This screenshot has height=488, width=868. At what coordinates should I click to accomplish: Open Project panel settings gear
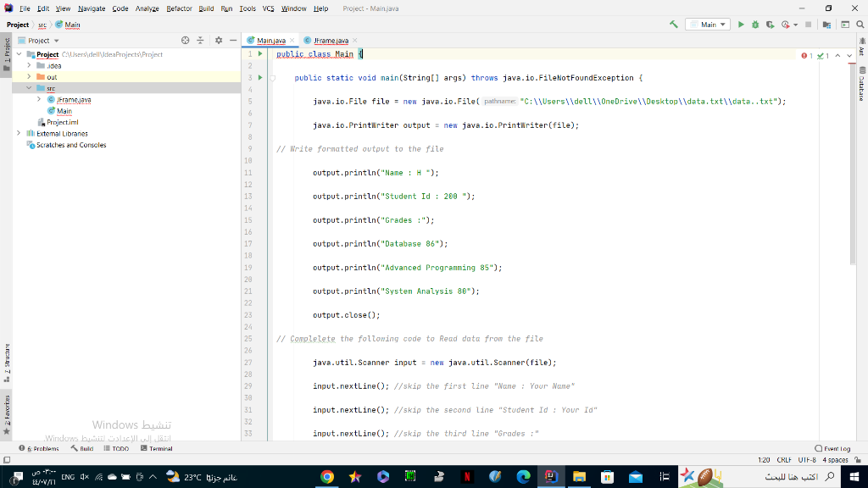[x=219, y=40]
